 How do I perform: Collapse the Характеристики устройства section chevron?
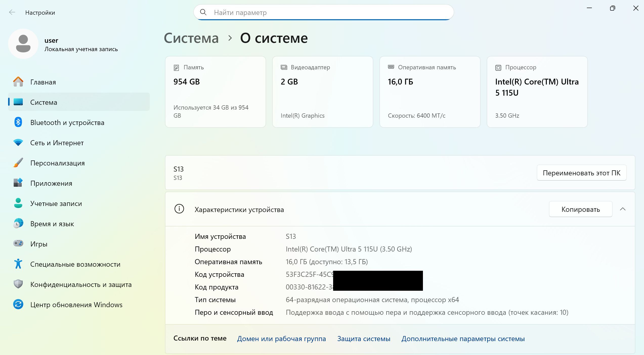[623, 209]
